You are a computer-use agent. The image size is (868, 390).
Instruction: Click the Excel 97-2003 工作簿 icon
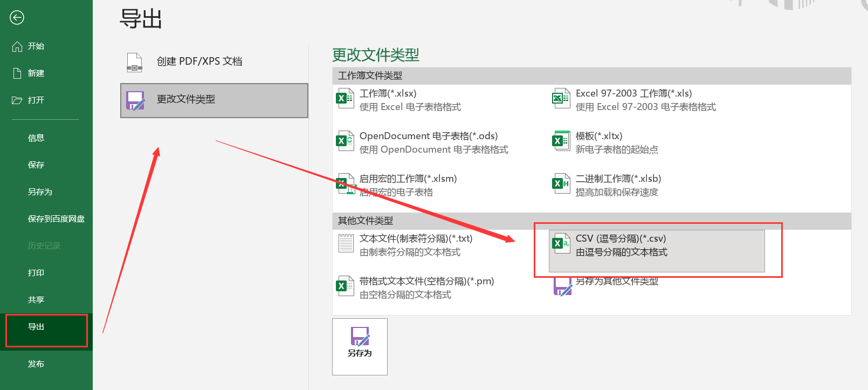tap(561, 98)
